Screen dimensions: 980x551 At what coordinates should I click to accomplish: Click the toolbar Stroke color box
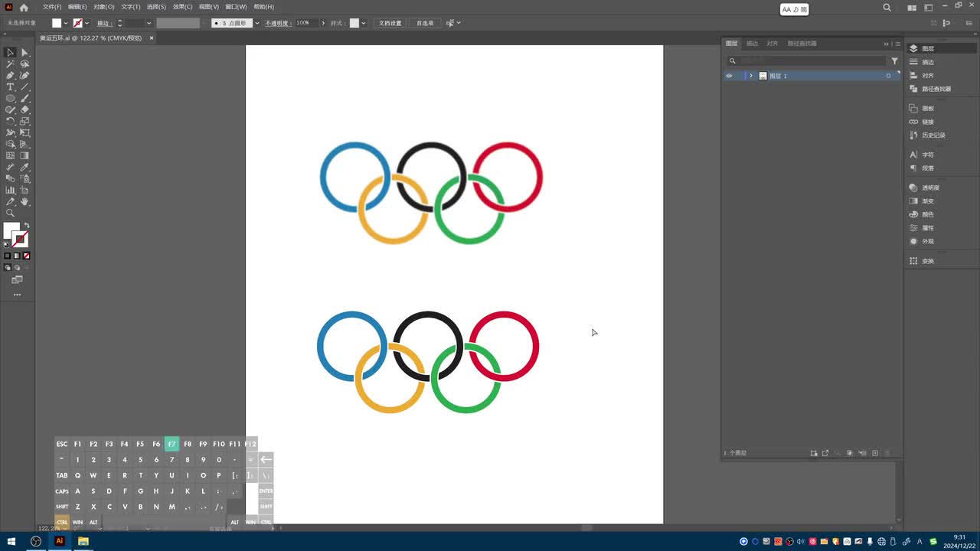[x=21, y=239]
